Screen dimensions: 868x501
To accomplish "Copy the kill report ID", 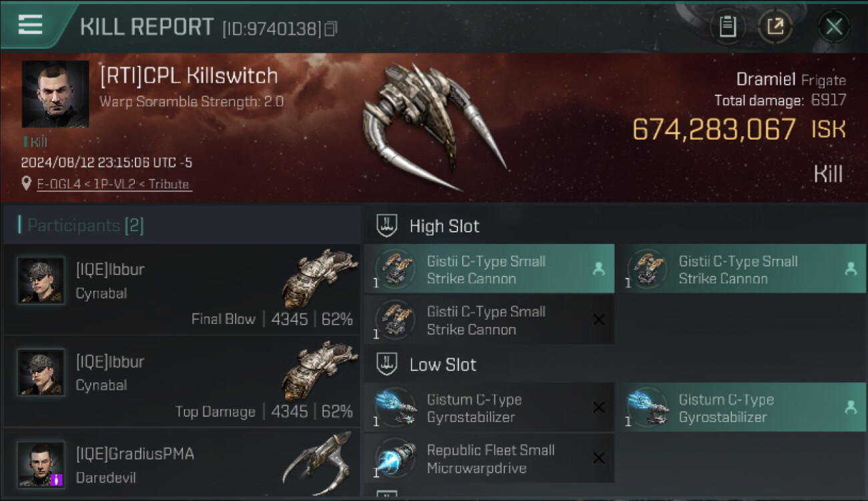I will click(331, 29).
